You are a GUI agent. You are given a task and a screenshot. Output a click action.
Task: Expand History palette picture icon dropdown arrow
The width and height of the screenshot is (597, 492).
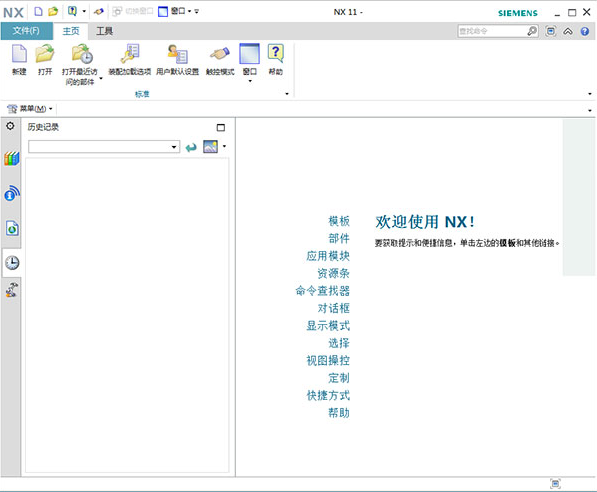click(224, 146)
